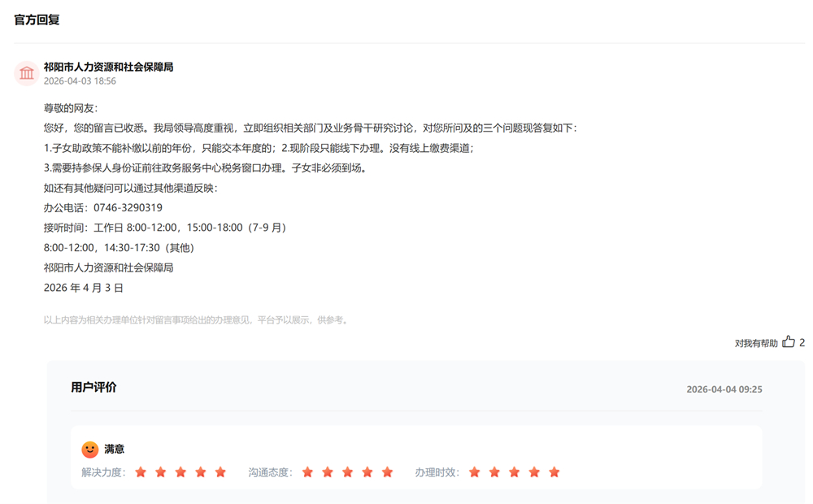Click the first star of 办理时效 rating
This screenshot has height=504, width=813.
coord(475,471)
